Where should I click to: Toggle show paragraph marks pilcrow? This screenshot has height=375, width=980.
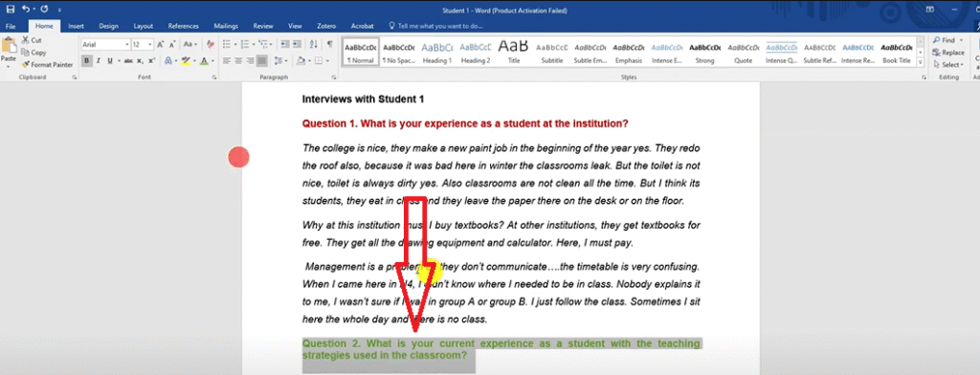click(x=329, y=44)
